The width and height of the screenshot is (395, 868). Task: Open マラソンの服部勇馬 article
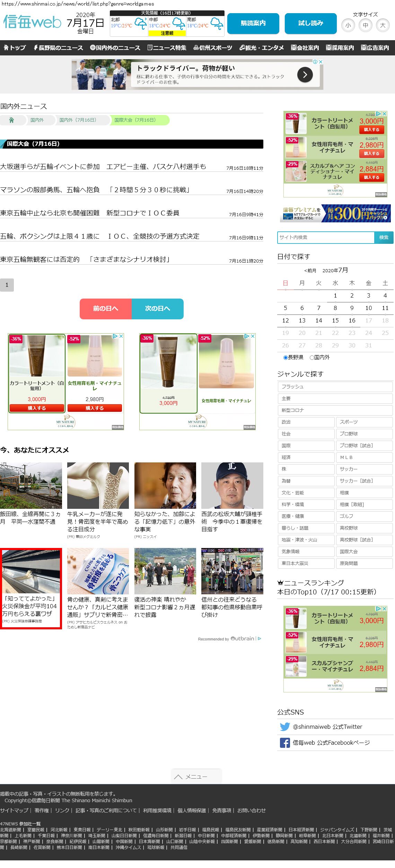[95, 190]
